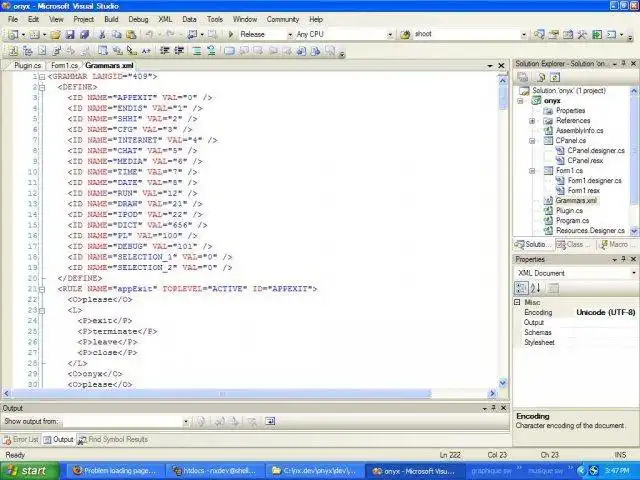
Task: Open the Object Browser toolbar icon
Action: pyautogui.click(x=568, y=35)
